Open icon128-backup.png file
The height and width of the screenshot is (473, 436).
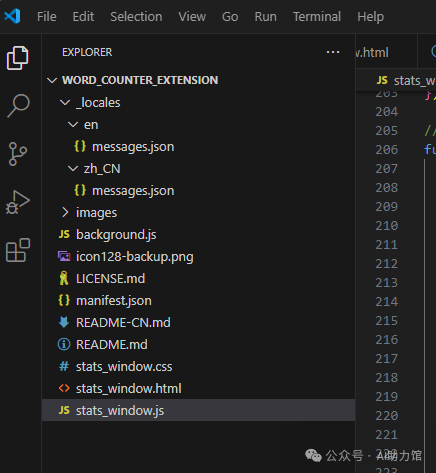135,257
